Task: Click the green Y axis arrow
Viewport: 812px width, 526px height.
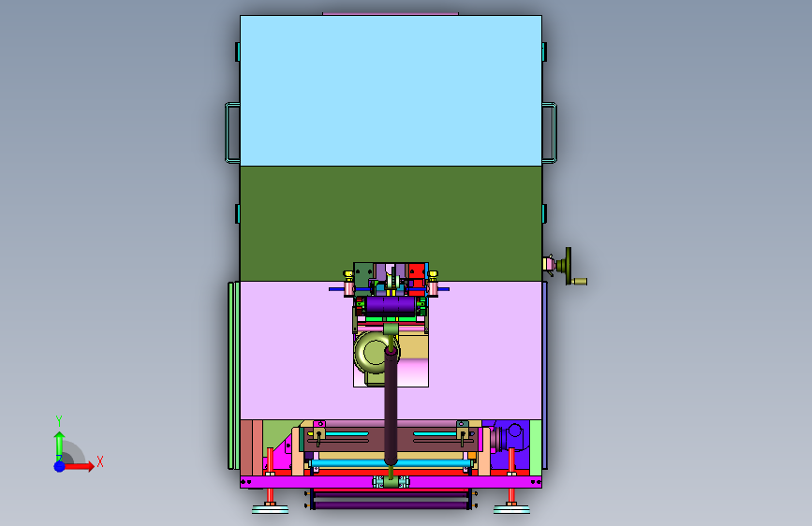Action: point(59,446)
